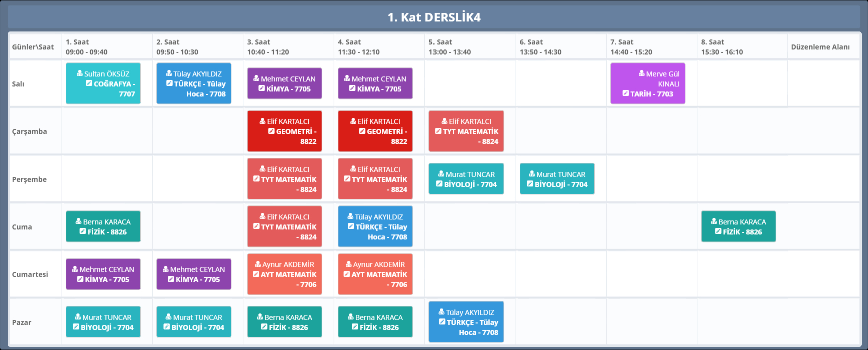Click the edit icon beside TARİH - 7703
The height and width of the screenshot is (350, 868).
coord(625,93)
